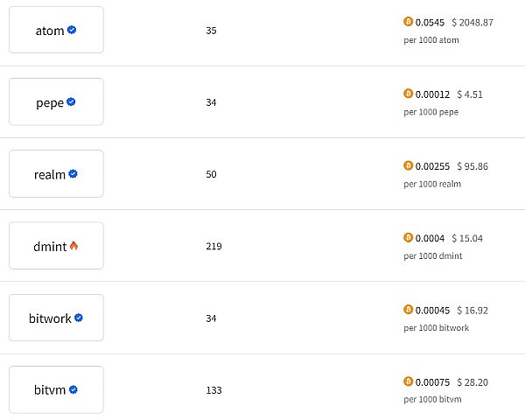525x420 pixels.
Task: Open the pepe token card
Action: coord(56,101)
